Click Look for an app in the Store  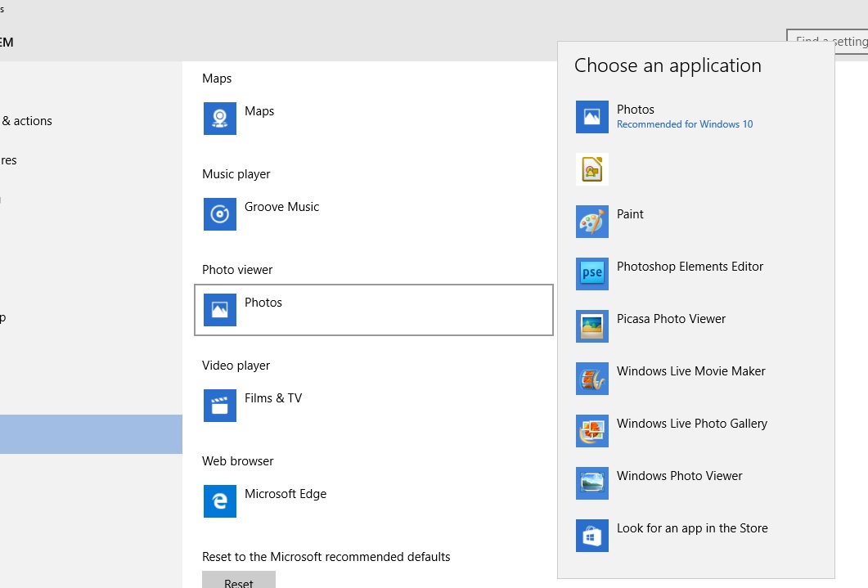[696, 536]
